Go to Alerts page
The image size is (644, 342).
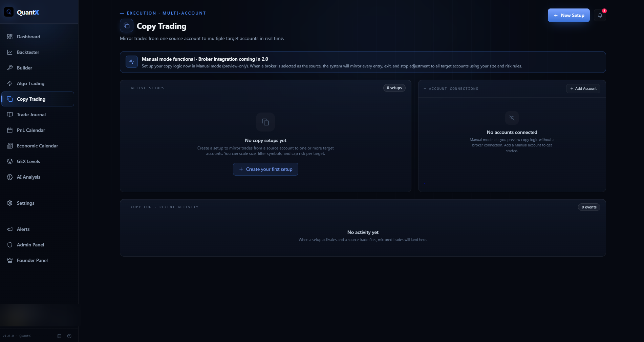pyautogui.click(x=38, y=229)
